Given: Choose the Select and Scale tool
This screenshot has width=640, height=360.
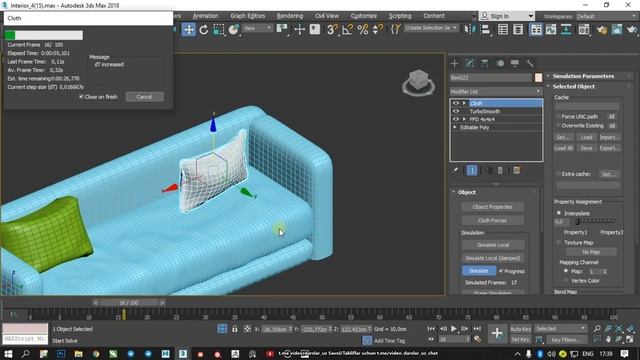Looking at the screenshot, I should pyautogui.click(x=219, y=29).
